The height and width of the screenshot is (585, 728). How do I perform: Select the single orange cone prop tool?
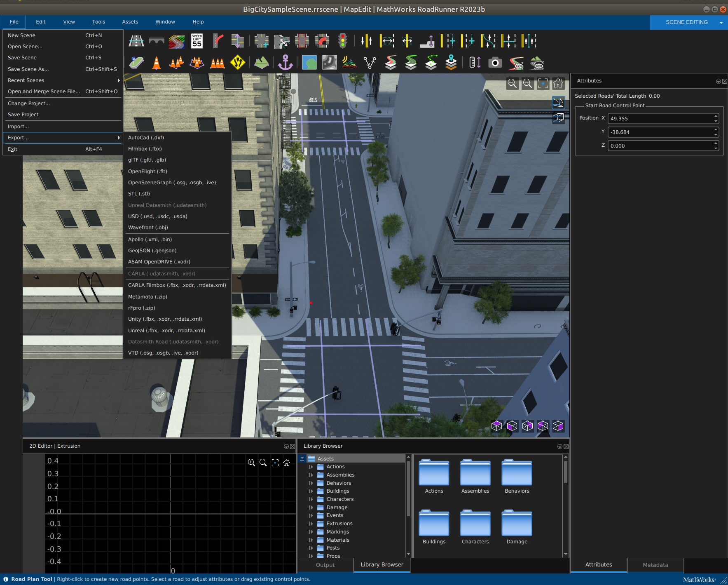(x=157, y=63)
